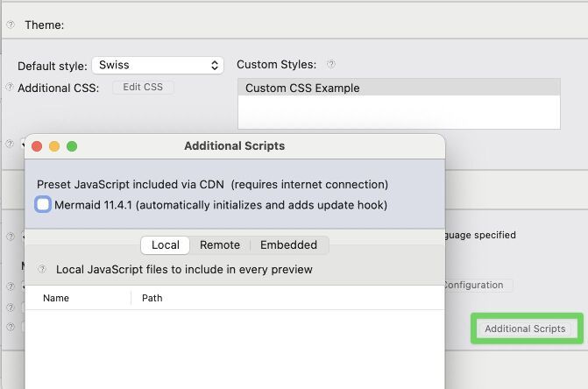Switch to the Embedded tab

tap(289, 245)
